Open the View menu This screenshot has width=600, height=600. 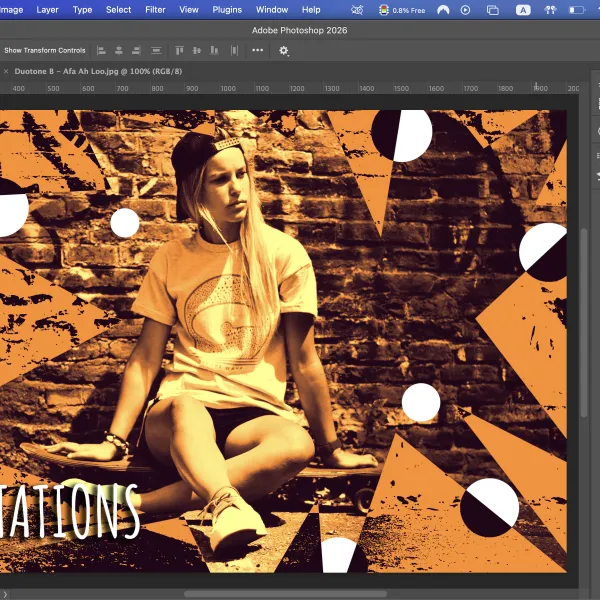(189, 10)
